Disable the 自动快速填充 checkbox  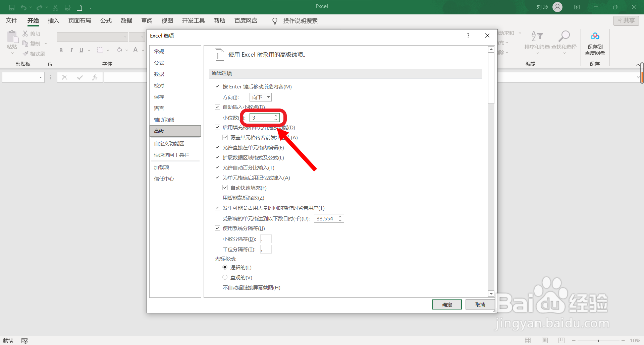[225, 188]
